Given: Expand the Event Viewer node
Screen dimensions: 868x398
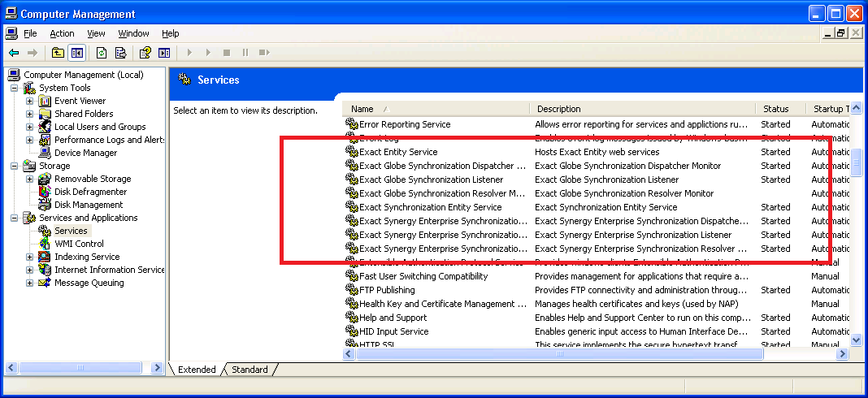Looking at the screenshot, I should point(29,101).
